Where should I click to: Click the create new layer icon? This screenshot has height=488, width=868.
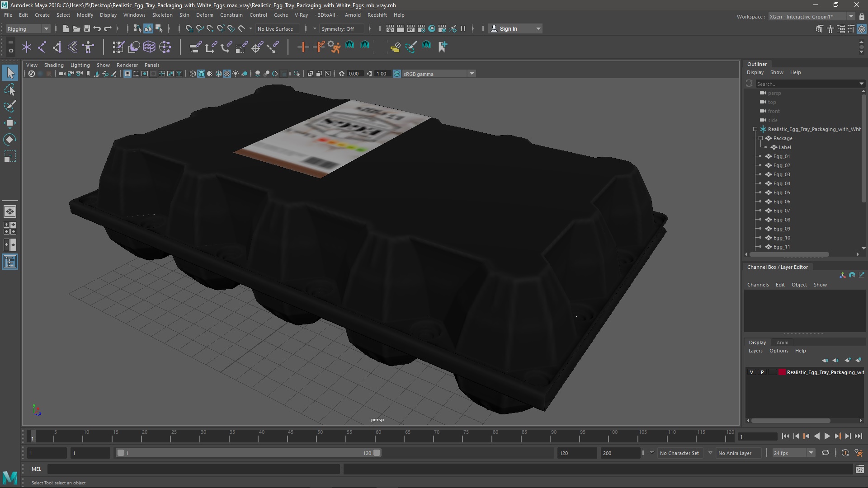(848, 360)
